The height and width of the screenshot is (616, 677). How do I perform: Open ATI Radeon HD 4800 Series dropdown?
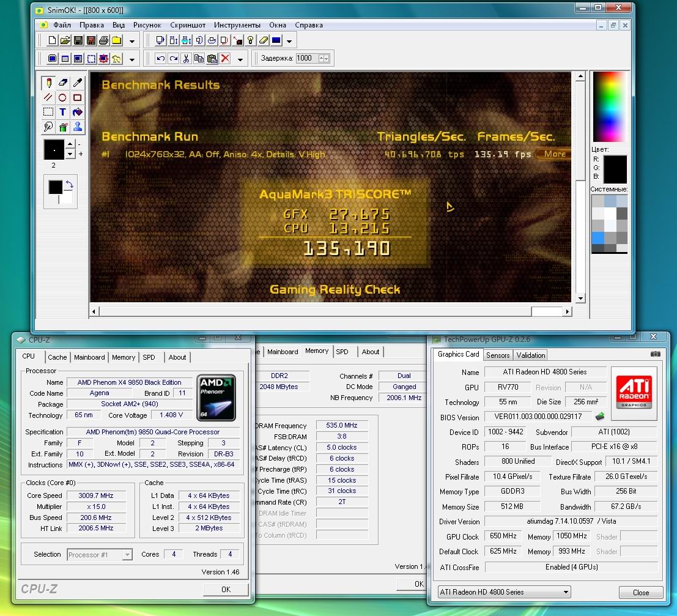tap(504, 592)
